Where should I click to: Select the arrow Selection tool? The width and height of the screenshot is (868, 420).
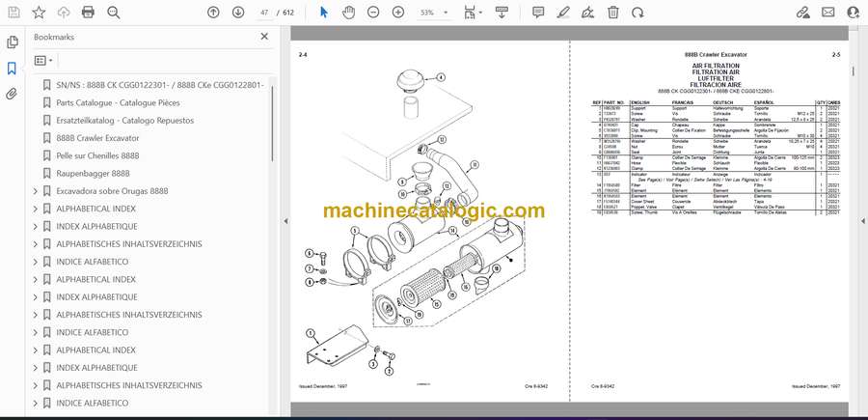pyautogui.click(x=324, y=13)
